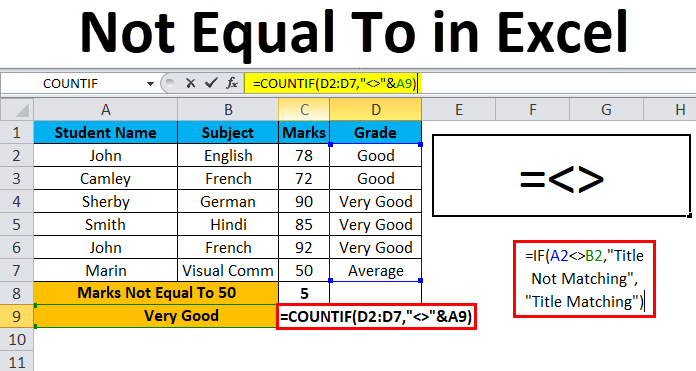Select cell with name "Sherby"
Viewport: 696px width, 371px height.
click(106, 201)
